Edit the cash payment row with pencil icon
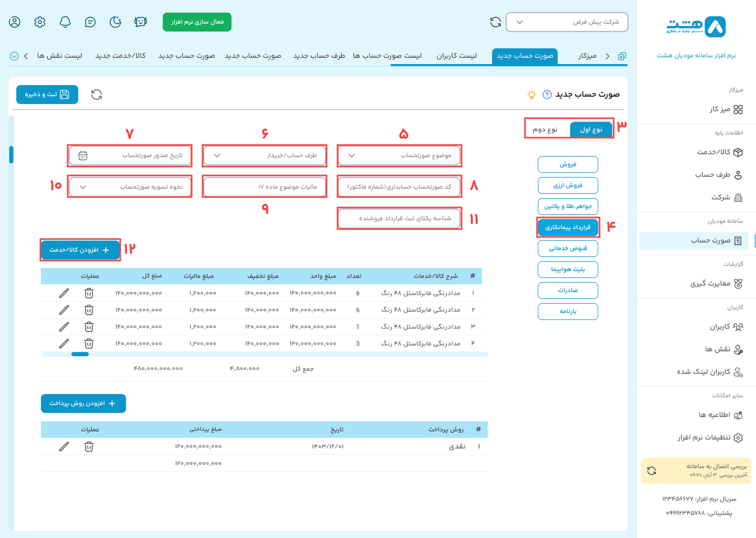Screen dimensions: 756x538 click(x=64, y=447)
